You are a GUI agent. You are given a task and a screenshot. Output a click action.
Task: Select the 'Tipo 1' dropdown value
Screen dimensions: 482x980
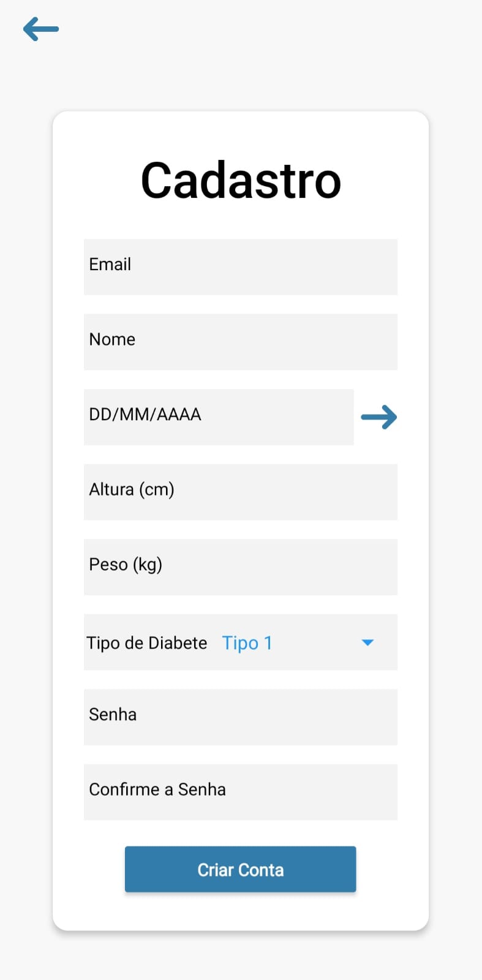click(247, 643)
